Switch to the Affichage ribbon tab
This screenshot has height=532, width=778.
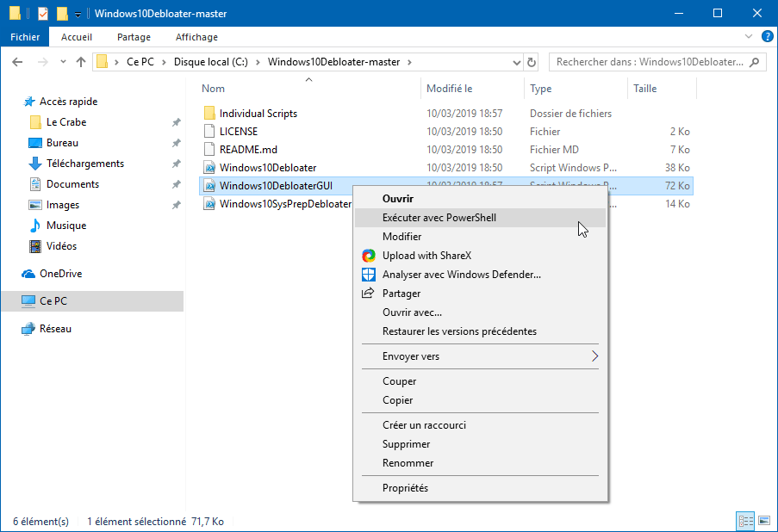tap(196, 37)
